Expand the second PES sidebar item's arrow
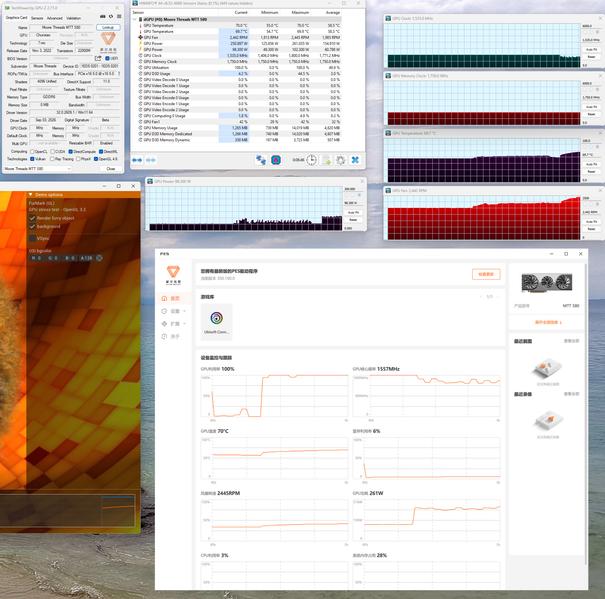The image size is (605, 599). click(185, 311)
